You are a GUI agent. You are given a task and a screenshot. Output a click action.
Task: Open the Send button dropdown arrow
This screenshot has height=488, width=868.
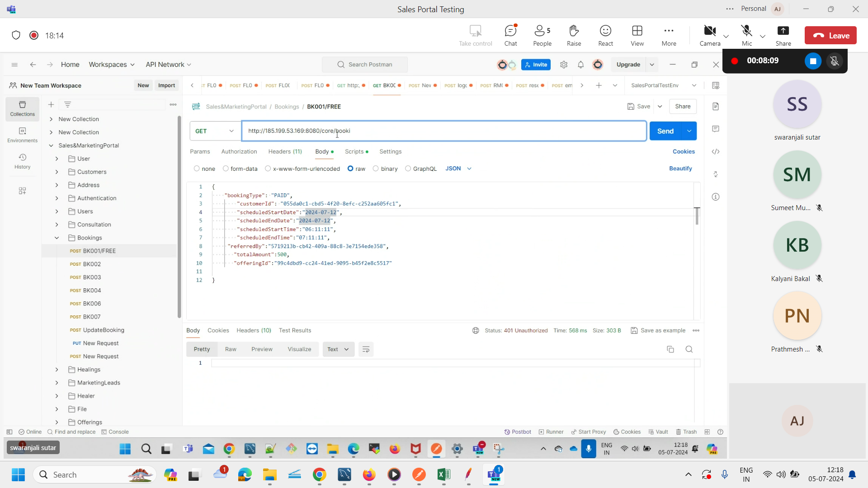coord(689,131)
